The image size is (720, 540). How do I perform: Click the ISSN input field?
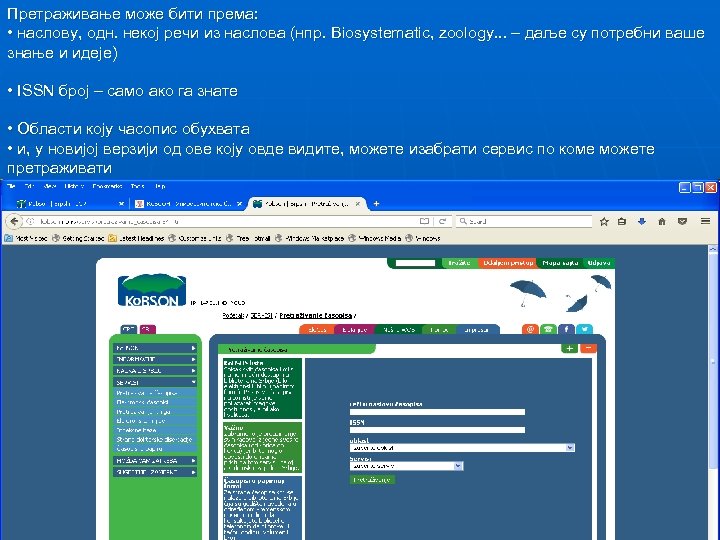[x=437, y=430]
